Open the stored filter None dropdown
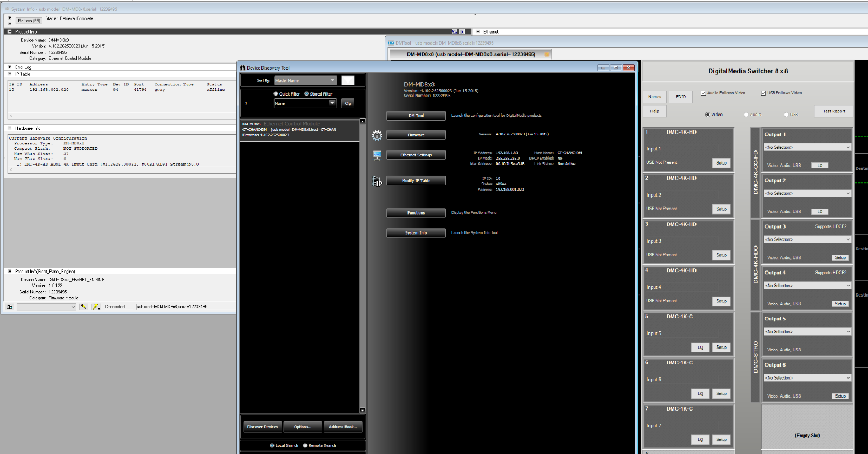Screen dimensions: 868x454 (305, 103)
